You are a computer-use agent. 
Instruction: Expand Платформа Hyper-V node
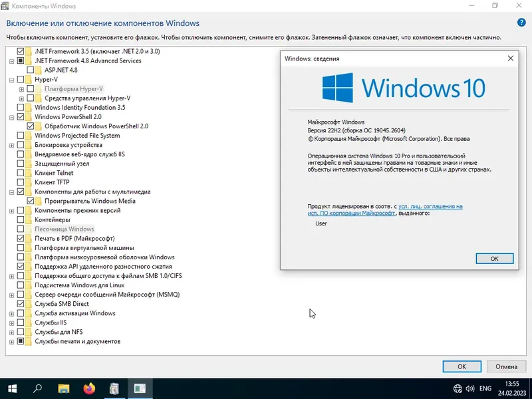coord(21,90)
